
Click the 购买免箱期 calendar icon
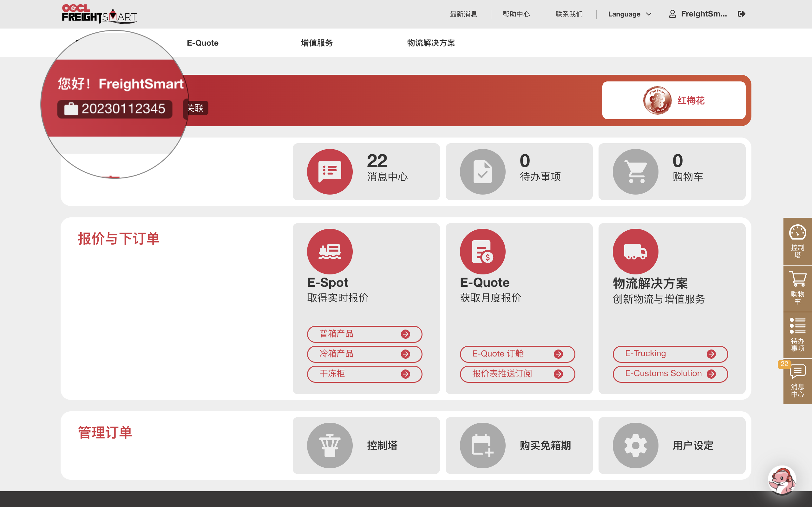[482, 445]
